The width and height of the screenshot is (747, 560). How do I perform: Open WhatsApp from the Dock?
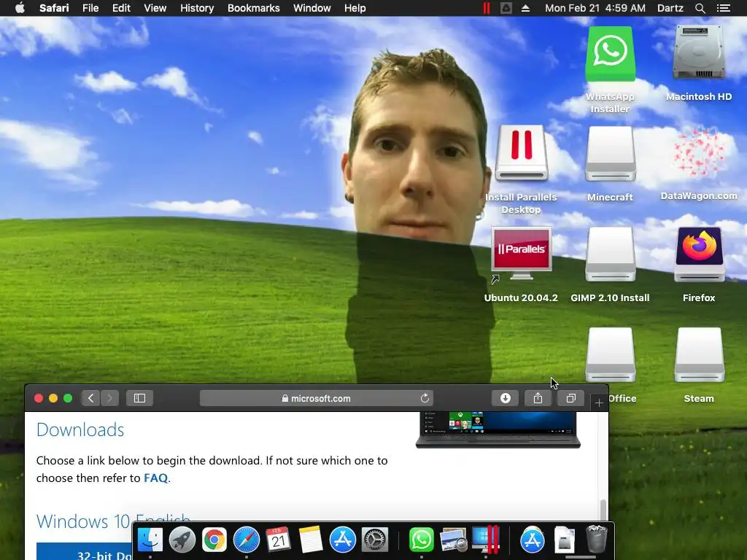pos(421,540)
